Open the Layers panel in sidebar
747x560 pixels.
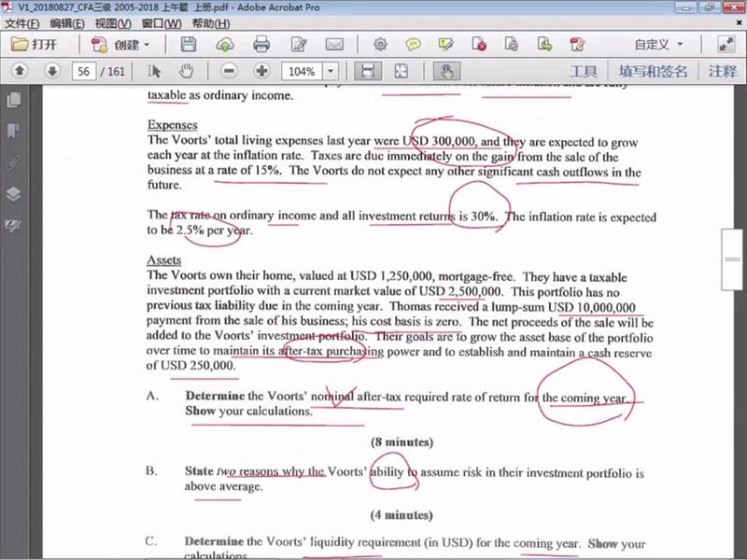coord(13,194)
